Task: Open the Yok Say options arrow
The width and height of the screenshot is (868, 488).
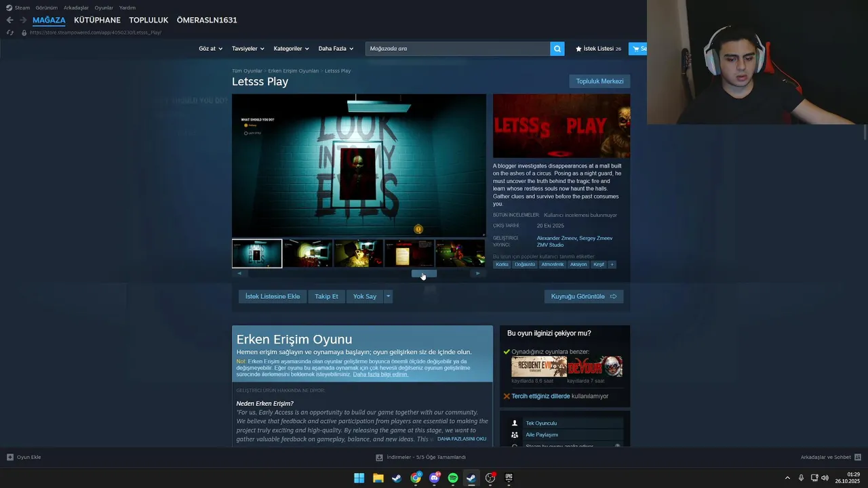Action: point(389,296)
